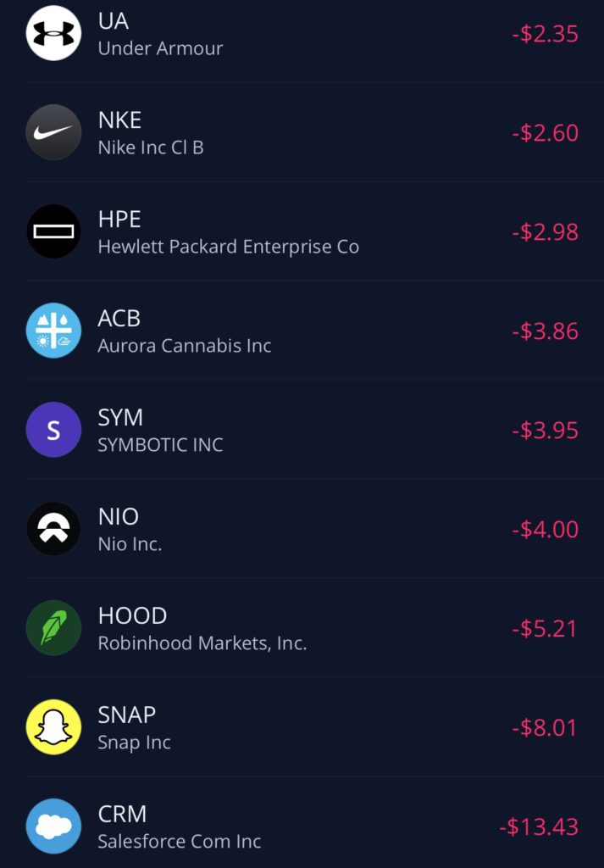Tap the purple Symbotic S icon
The image size is (604, 868).
point(53,430)
